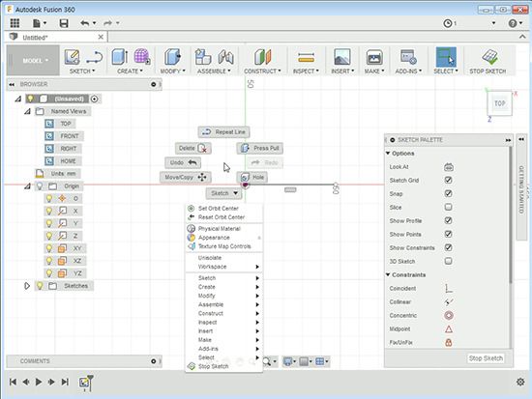Open the data panel grid icon
The height and width of the screenshot is (399, 532).
pos(15,23)
